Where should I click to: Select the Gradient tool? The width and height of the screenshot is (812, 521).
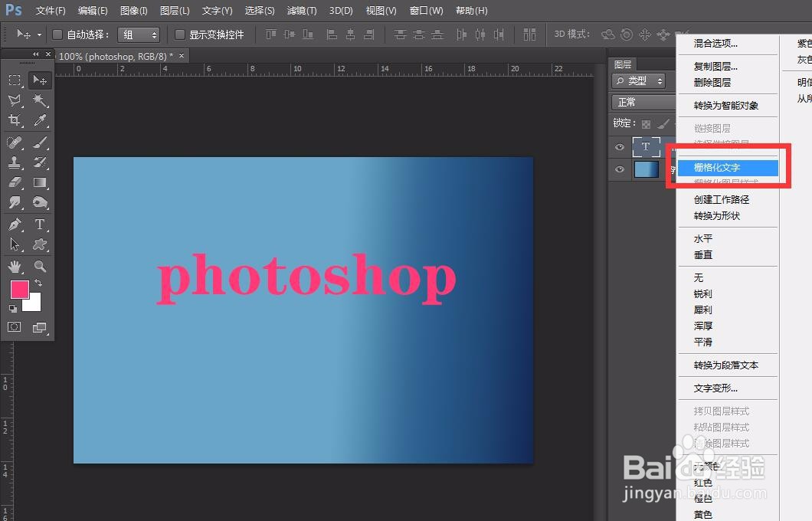39,182
